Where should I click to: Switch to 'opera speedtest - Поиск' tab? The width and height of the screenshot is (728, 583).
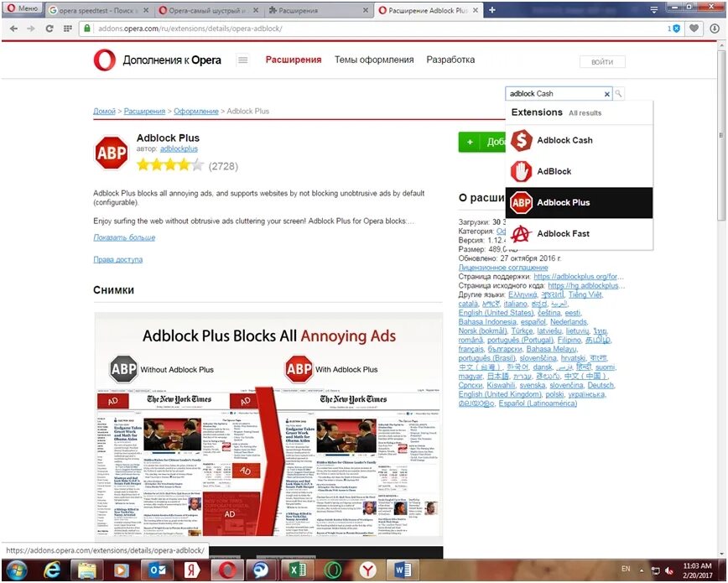pos(97,10)
